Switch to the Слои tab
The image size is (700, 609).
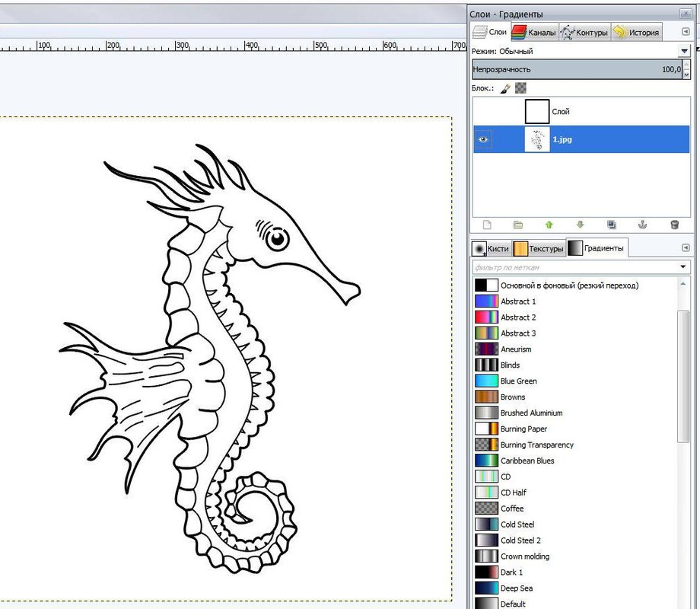pos(490,32)
